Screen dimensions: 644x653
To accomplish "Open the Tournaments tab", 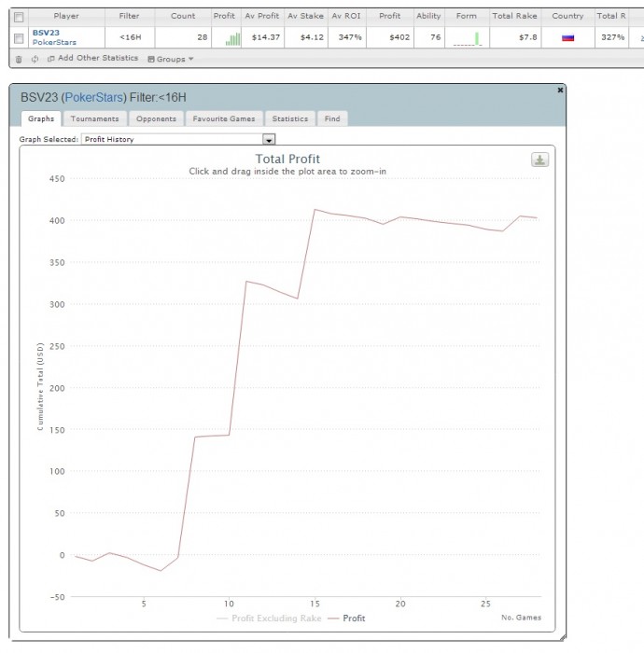I will [x=94, y=118].
